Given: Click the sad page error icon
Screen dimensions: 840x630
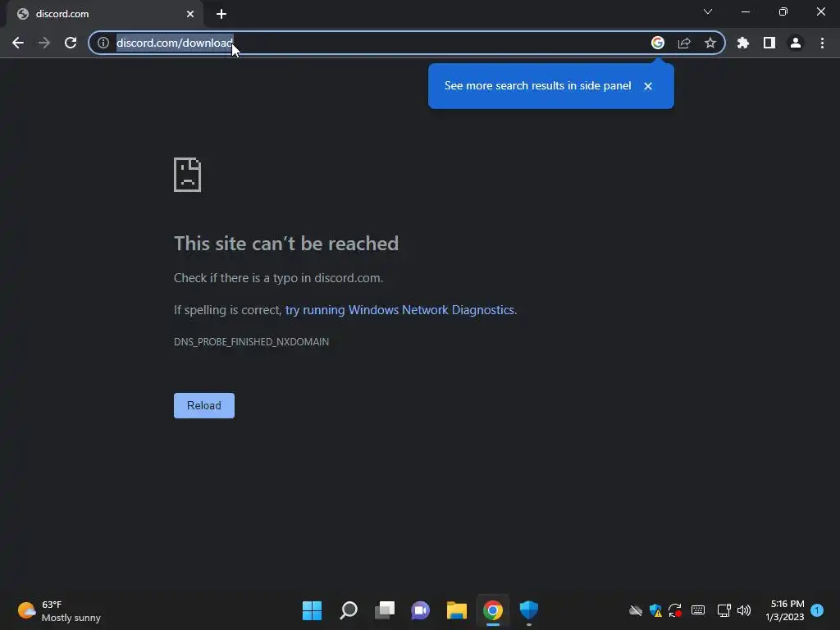Looking at the screenshot, I should [x=188, y=175].
